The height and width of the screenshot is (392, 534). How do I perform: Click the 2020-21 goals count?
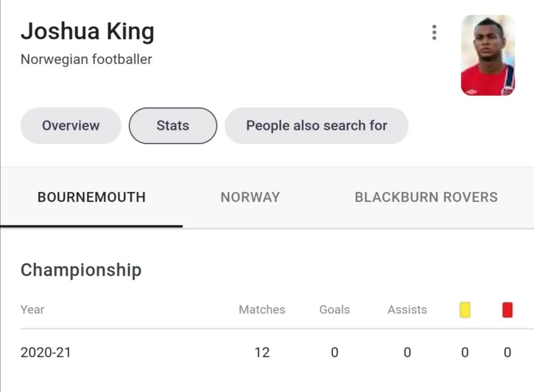click(x=335, y=352)
